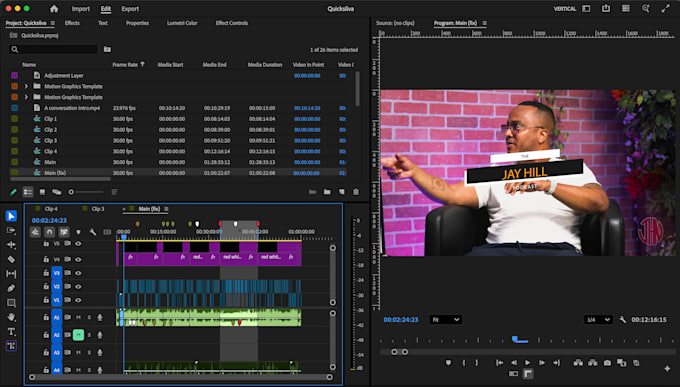Open the Button Editor plus icon

click(667, 368)
